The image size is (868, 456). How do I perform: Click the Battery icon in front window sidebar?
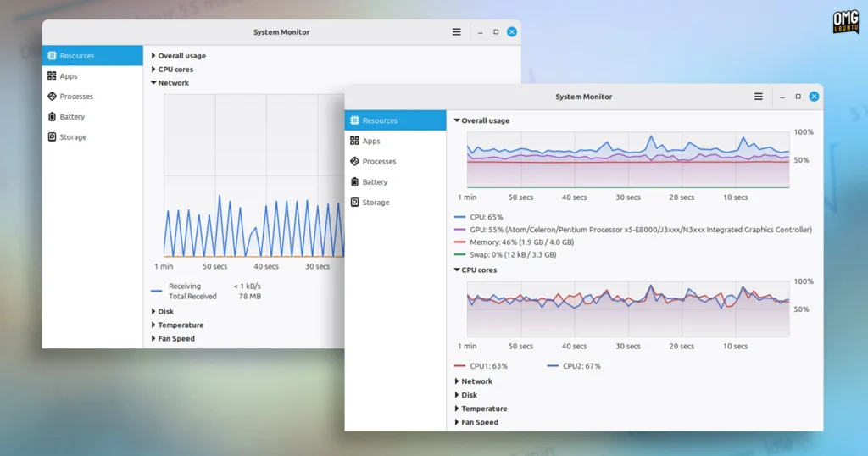pos(354,181)
